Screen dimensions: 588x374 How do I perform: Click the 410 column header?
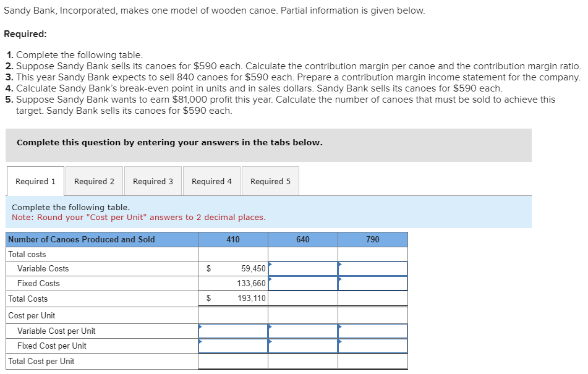point(233,239)
